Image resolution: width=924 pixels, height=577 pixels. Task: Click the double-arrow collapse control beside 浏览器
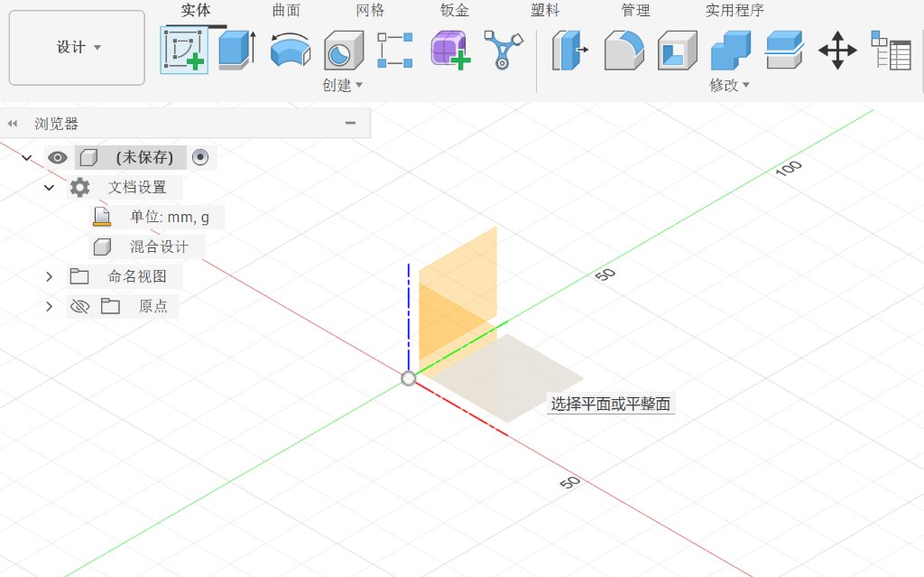11,123
